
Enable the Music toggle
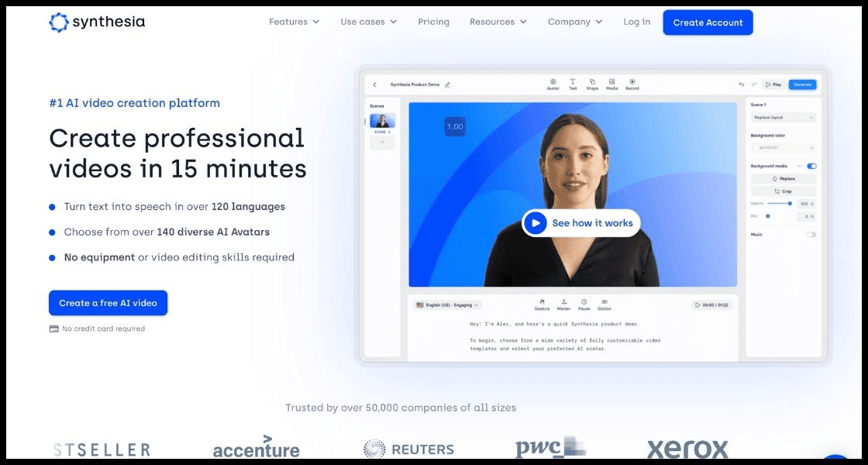click(811, 234)
